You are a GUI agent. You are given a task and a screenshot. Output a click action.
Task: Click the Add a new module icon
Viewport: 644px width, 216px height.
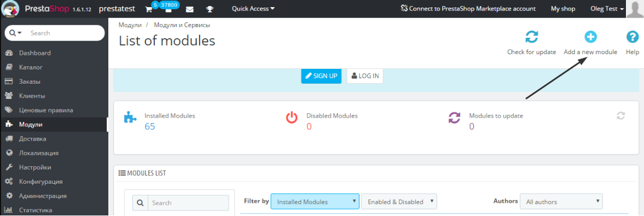pos(590,37)
